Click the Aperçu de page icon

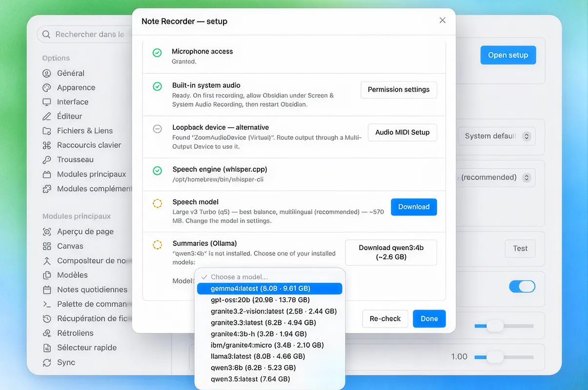point(47,232)
